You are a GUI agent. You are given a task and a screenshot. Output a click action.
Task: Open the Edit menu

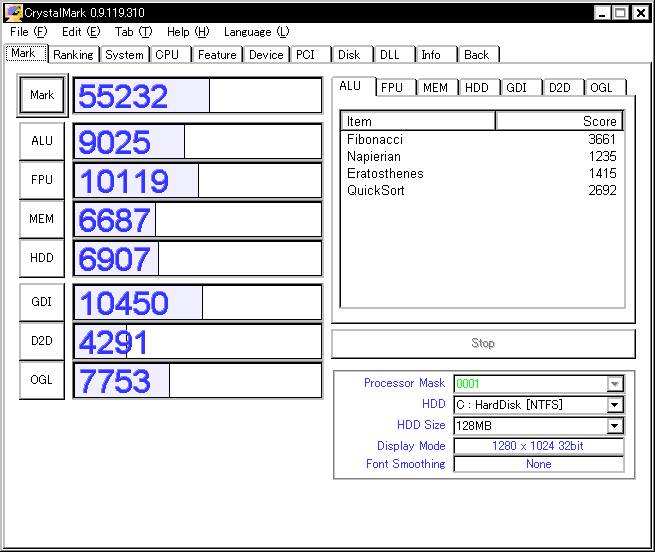81,32
